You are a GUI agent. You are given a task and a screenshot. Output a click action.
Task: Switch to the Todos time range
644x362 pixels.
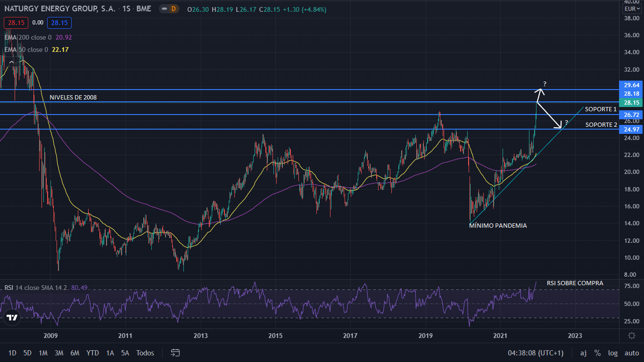click(x=145, y=353)
